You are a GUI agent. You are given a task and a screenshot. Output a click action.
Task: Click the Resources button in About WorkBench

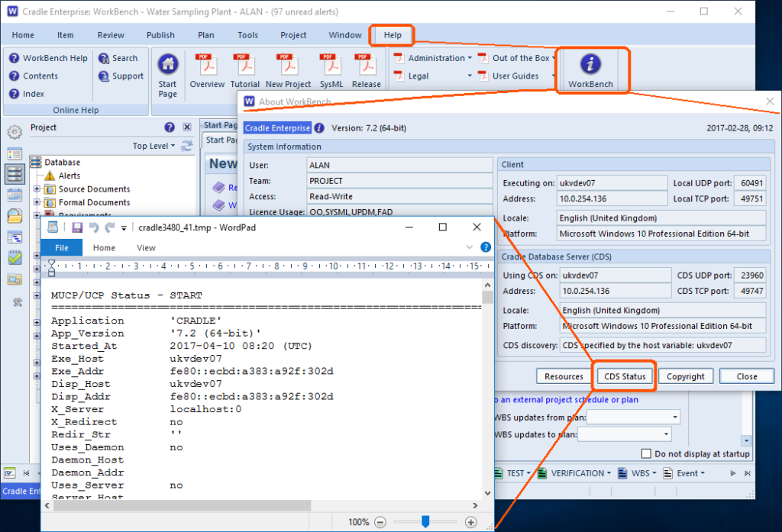point(563,376)
